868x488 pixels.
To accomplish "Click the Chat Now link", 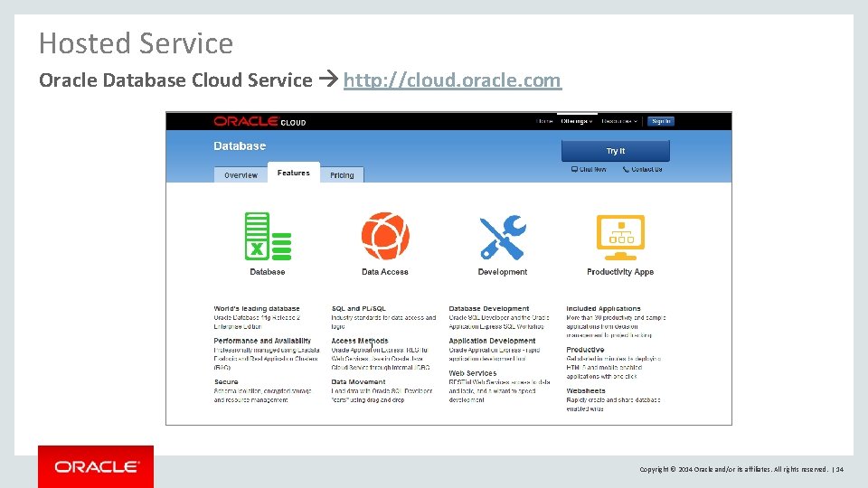I will click(x=589, y=169).
